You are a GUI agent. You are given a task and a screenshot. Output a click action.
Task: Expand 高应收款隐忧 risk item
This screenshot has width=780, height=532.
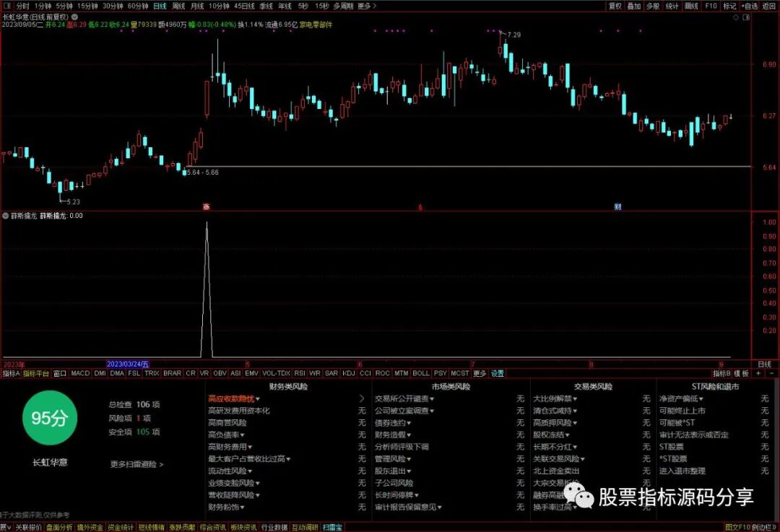234,398
